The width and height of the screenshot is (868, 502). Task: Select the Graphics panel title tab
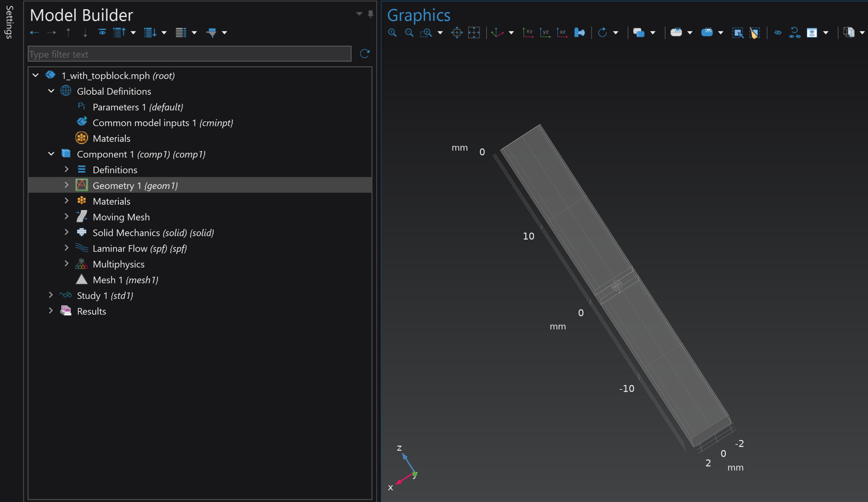click(418, 15)
